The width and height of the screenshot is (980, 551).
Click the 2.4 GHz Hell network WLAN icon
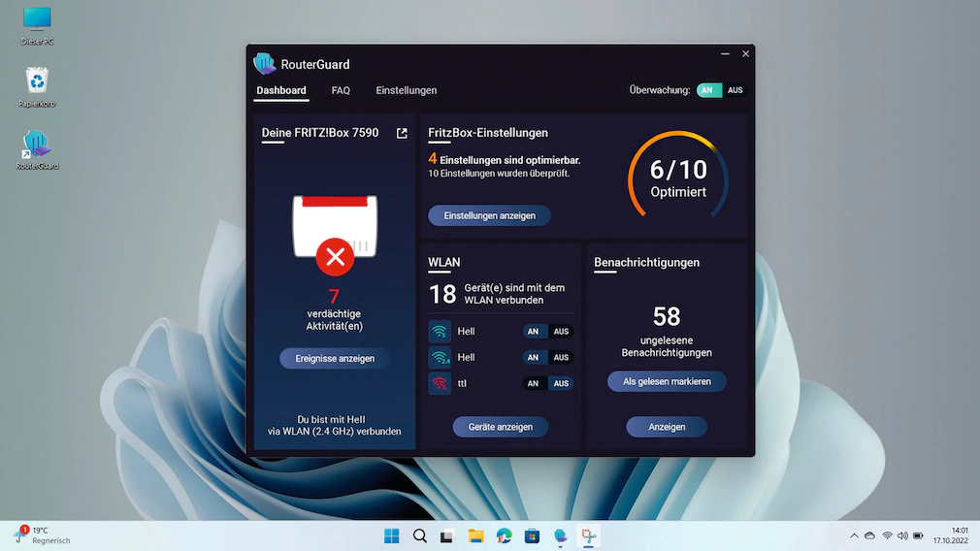coord(440,357)
